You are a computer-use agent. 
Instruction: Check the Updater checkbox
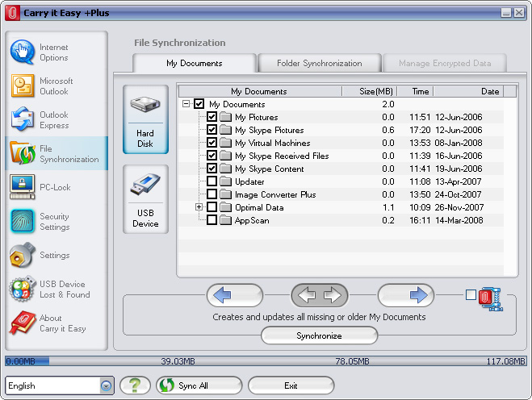(212, 181)
